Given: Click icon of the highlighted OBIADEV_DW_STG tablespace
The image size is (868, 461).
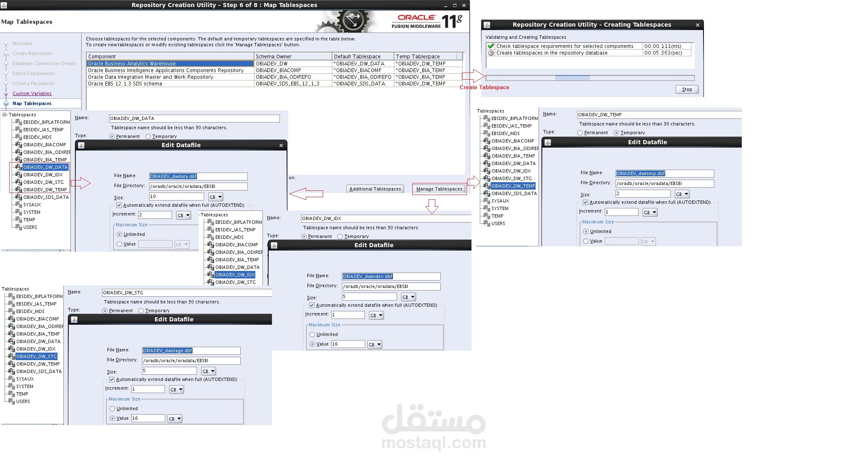Looking at the screenshot, I should click(11, 356).
